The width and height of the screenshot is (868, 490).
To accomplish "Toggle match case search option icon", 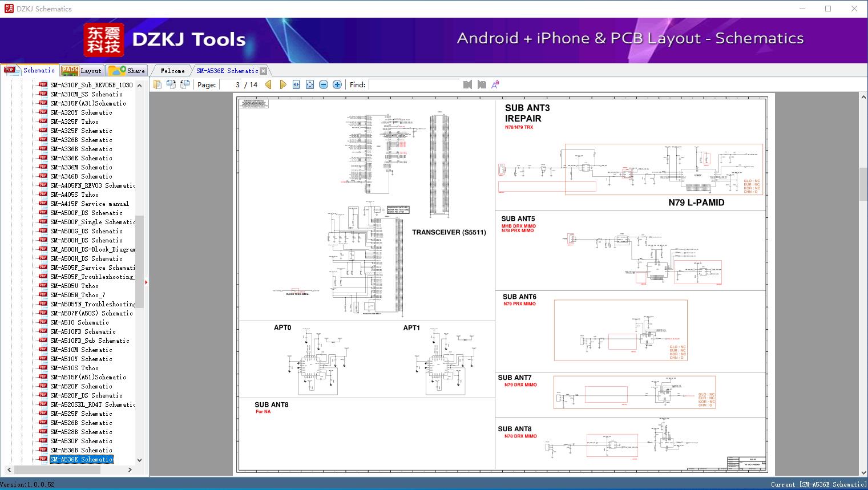I will [x=495, y=84].
